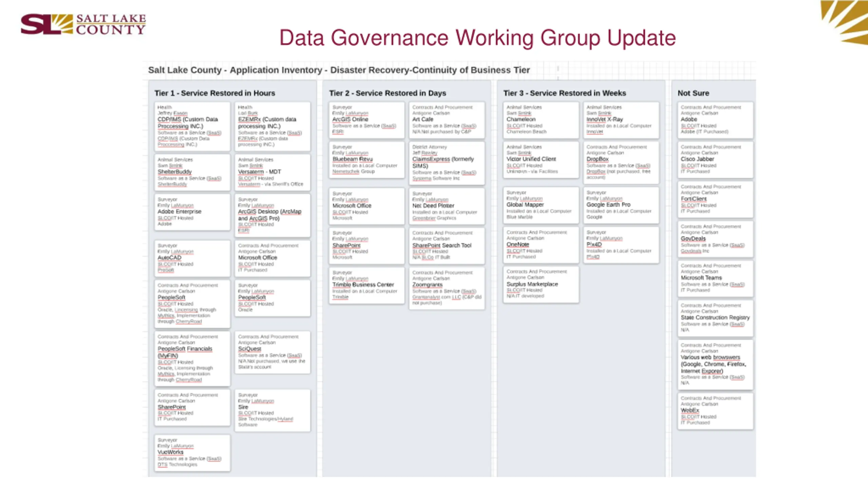868x488 pixels.
Task: Click the PeopleSoft Financials (MyFIN) card
Action: pos(192,359)
